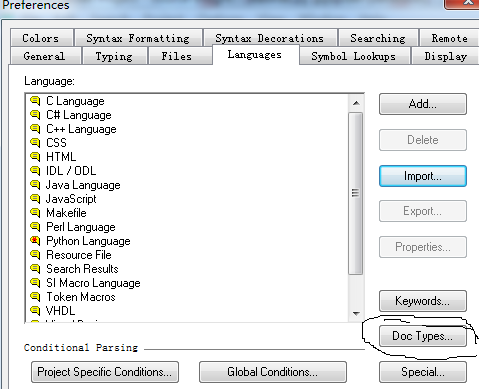Click the icon beside IDL / ODL
This screenshot has width=479, height=389.
pyautogui.click(x=35, y=171)
